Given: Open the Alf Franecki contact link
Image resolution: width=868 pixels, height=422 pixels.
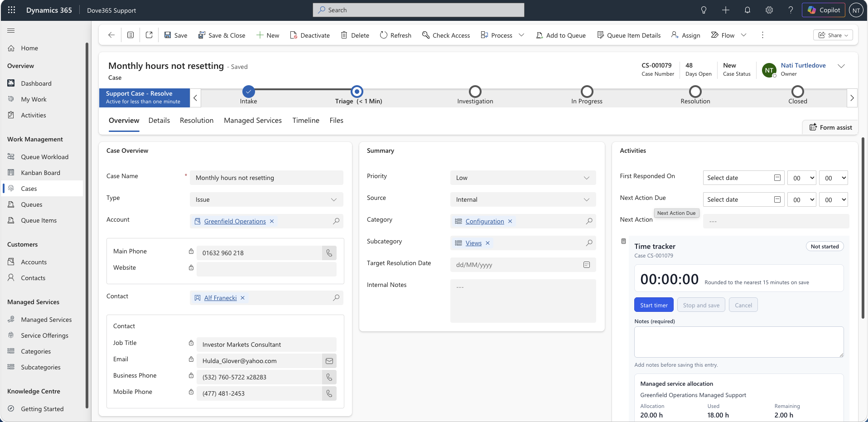Looking at the screenshot, I should click(x=220, y=298).
